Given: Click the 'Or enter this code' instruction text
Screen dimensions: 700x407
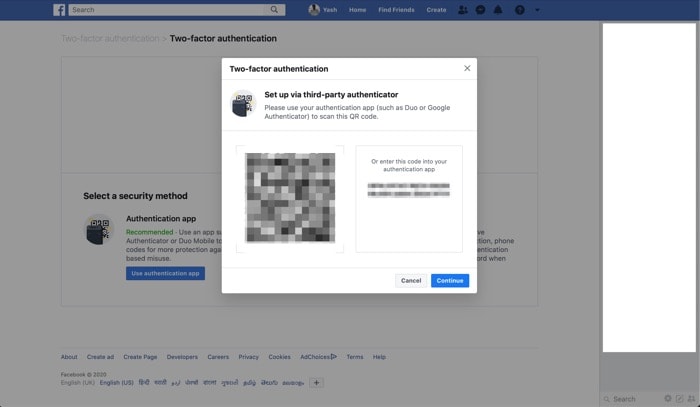Looking at the screenshot, I should point(409,165).
